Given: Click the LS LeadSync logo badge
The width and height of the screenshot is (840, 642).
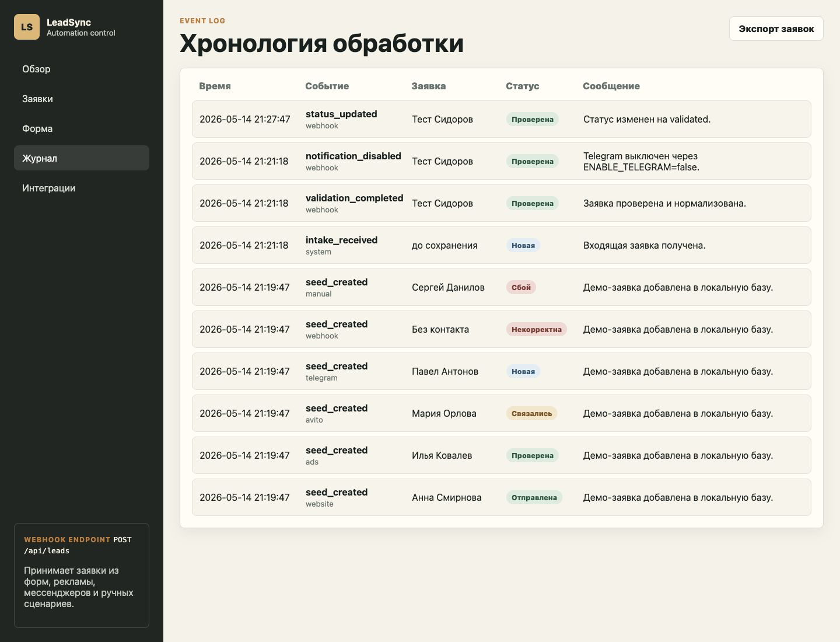Looking at the screenshot, I should tap(27, 27).
